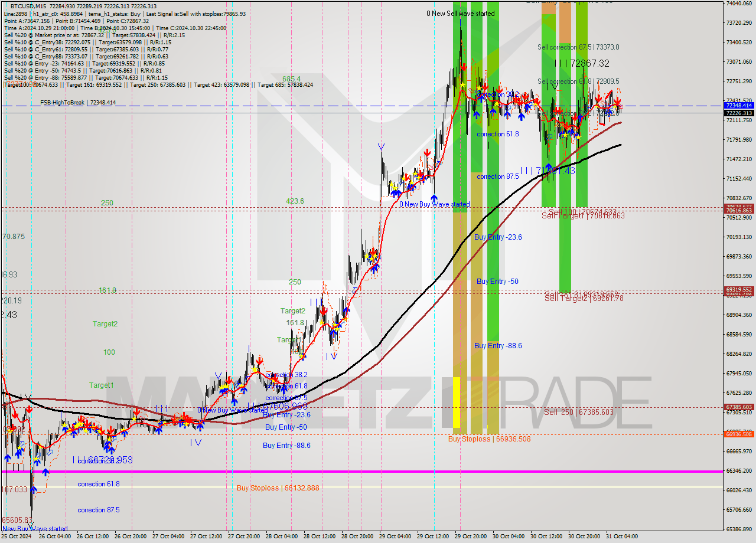The image size is (756, 543).
Task: Click the red 69319.552 price tag
Action: (739, 290)
